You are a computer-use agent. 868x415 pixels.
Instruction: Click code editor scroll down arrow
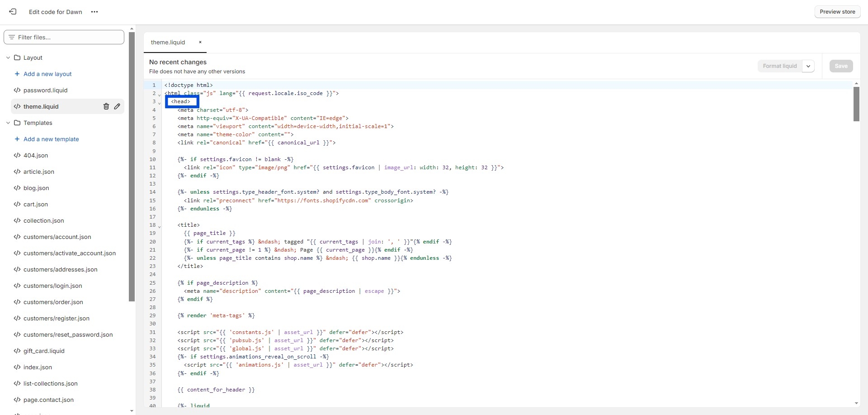[x=856, y=403]
